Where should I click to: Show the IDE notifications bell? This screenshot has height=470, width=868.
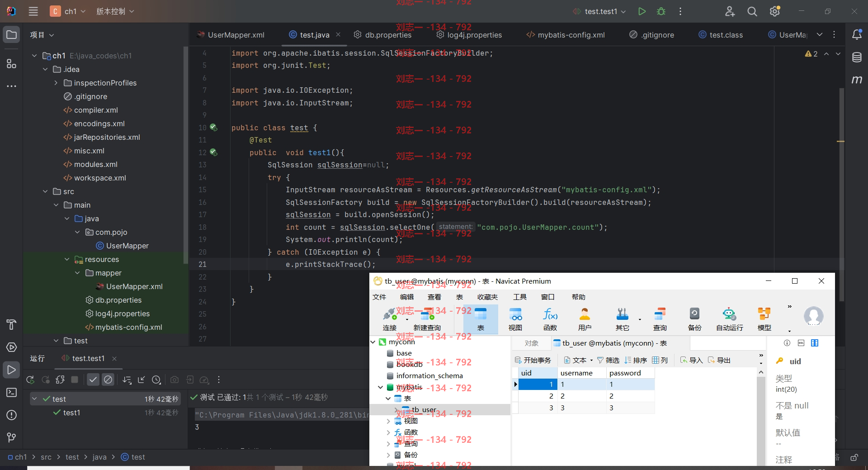pyautogui.click(x=857, y=34)
